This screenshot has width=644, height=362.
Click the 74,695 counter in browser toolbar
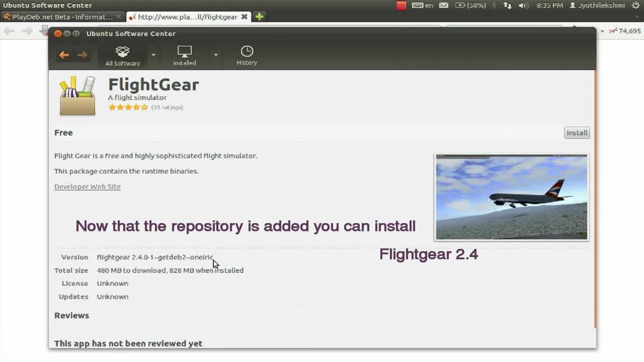tap(629, 31)
